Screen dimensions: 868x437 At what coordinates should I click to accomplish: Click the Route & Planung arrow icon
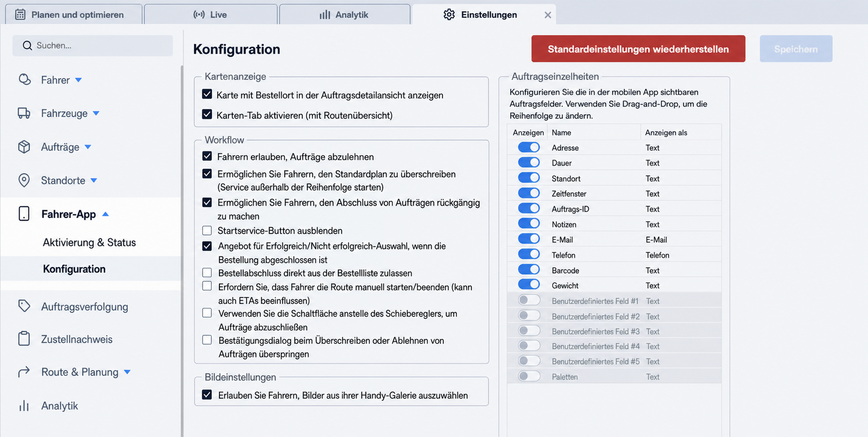pyautogui.click(x=24, y=372)
